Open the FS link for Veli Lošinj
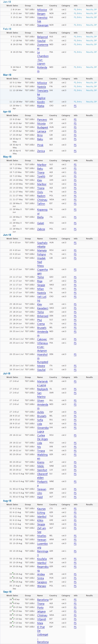This screenshot has width=98, height=644. pos(75,297)
